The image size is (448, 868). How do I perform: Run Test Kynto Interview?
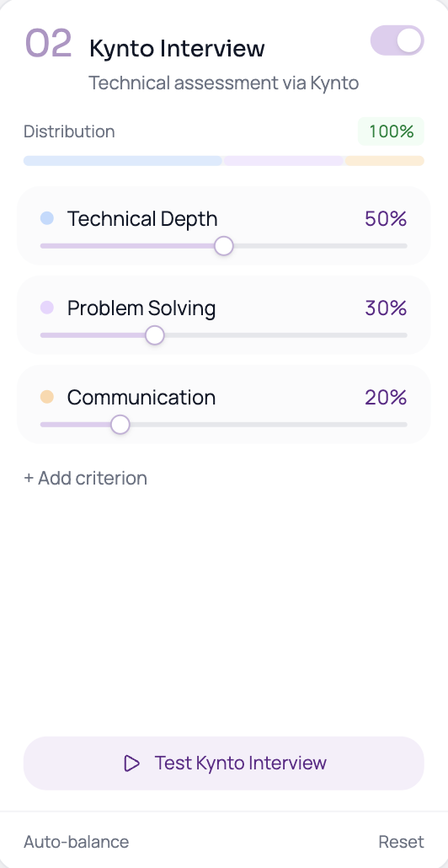tap(224, 763)
